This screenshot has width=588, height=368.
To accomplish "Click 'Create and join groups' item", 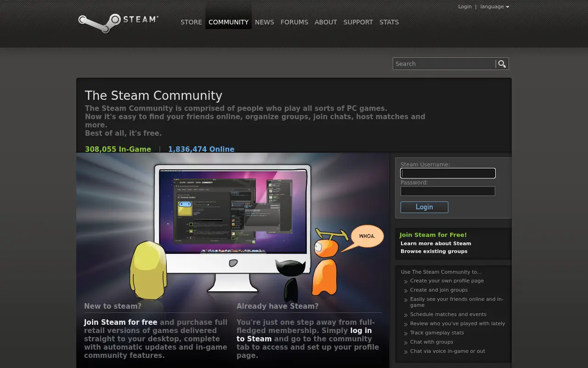I will click(x=439, y=290).
